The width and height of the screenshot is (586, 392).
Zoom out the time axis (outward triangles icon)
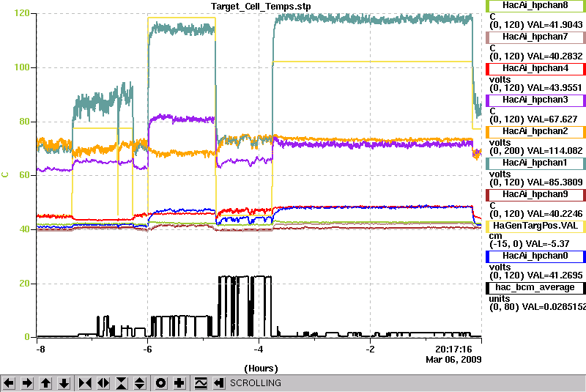tap(103, 383)
